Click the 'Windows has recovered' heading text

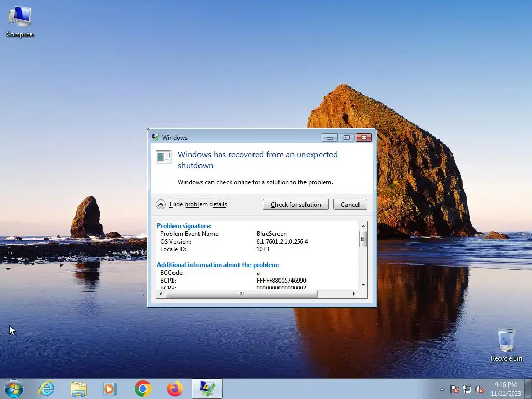258,160
